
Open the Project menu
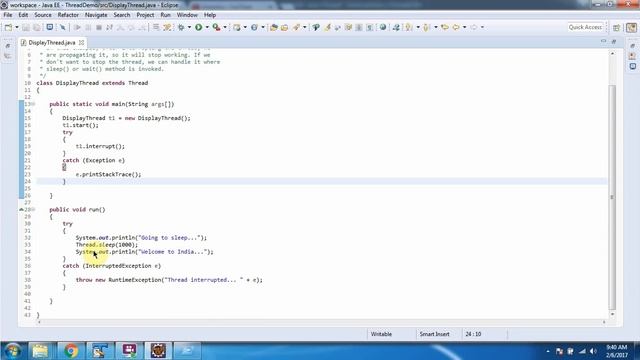(145, 15)
